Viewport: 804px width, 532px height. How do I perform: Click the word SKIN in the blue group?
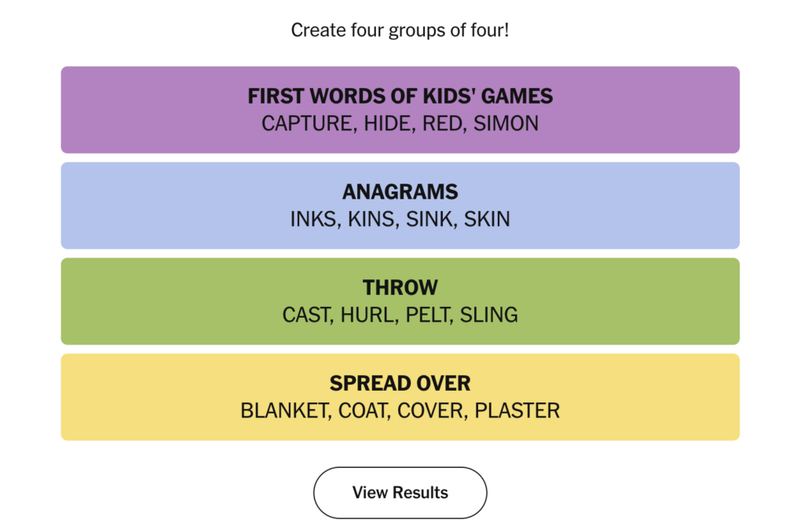(x=487, y=219)
